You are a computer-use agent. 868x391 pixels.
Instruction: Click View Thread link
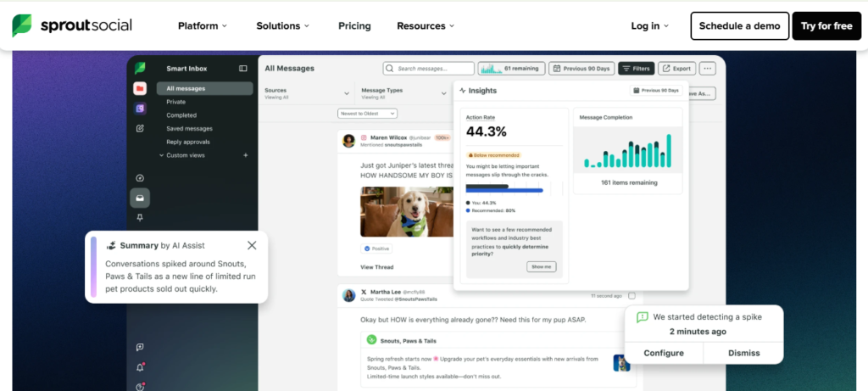pos(377,267)
